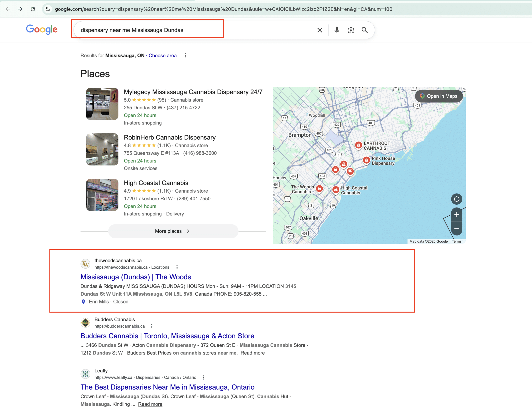Click map Terms link
Viewport: 532px width, 417px height.
coord(457,241)
